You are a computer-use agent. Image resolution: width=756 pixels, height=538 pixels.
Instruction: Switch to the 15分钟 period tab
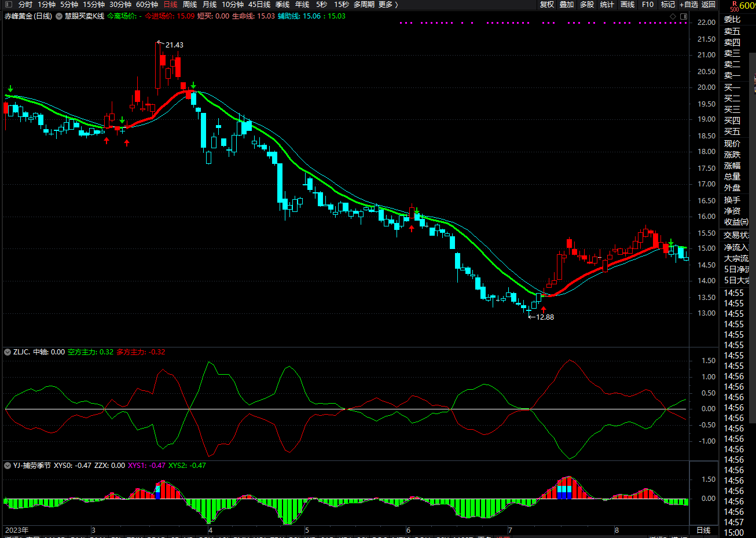coord(93,4)
